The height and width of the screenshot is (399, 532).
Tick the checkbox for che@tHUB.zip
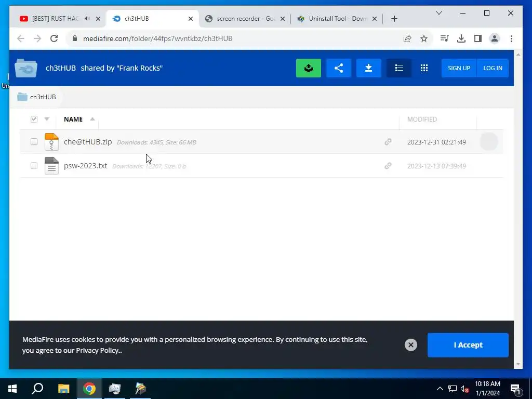pyautogui.click(x=34, y=141)
